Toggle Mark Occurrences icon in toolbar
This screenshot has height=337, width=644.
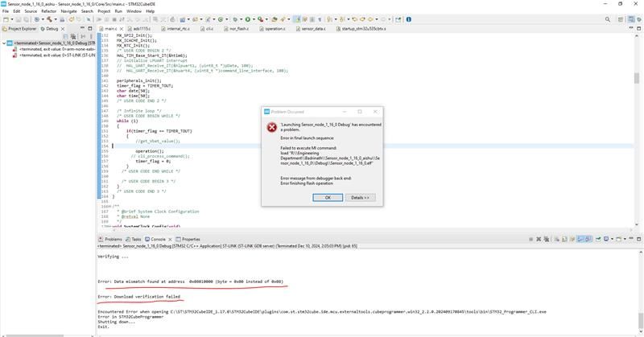[x=296, y=19]
